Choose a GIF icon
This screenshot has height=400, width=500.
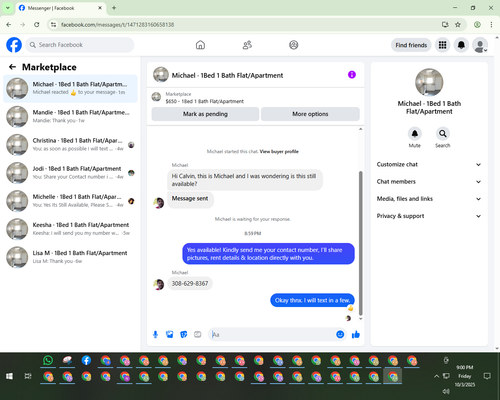tap(198, 334)
